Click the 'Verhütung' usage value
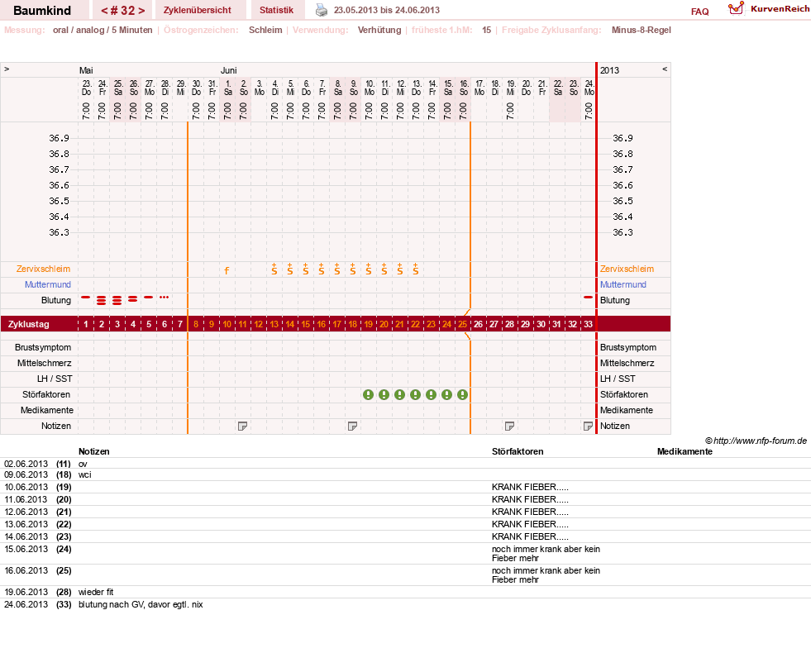 (x=379, y=30)
